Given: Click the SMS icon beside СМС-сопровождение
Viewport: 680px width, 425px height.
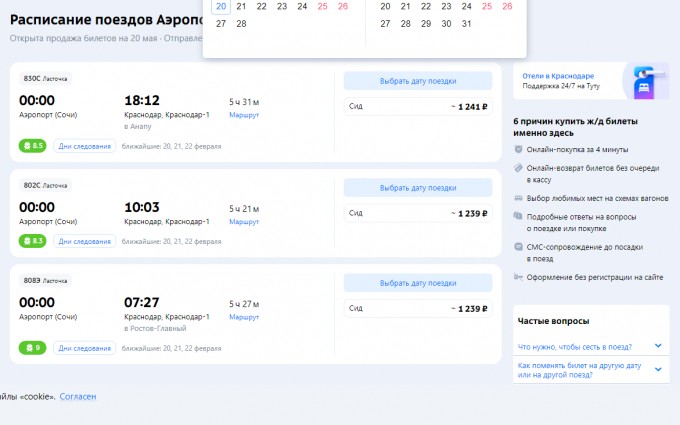Looking at the screenshot, I should pos(518,247).
